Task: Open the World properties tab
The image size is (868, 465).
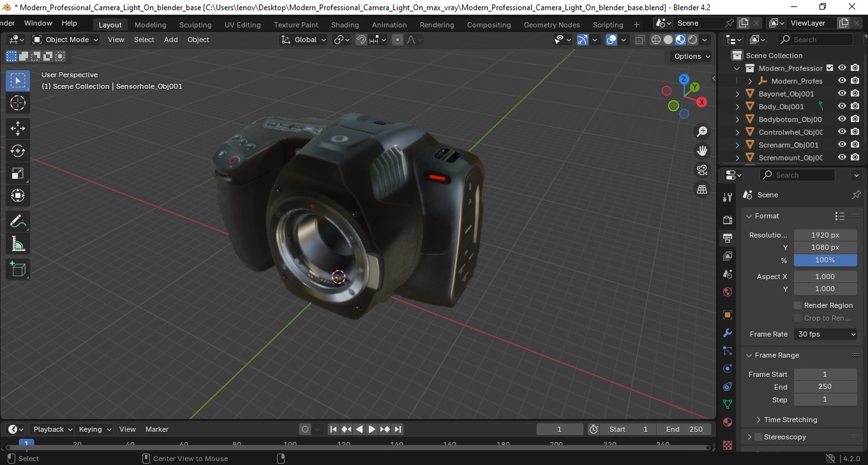Action: 727,292
